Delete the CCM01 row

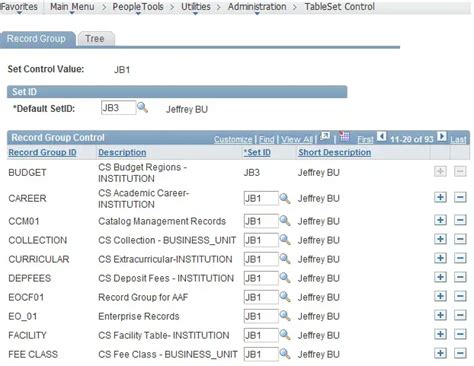point(460,220)
